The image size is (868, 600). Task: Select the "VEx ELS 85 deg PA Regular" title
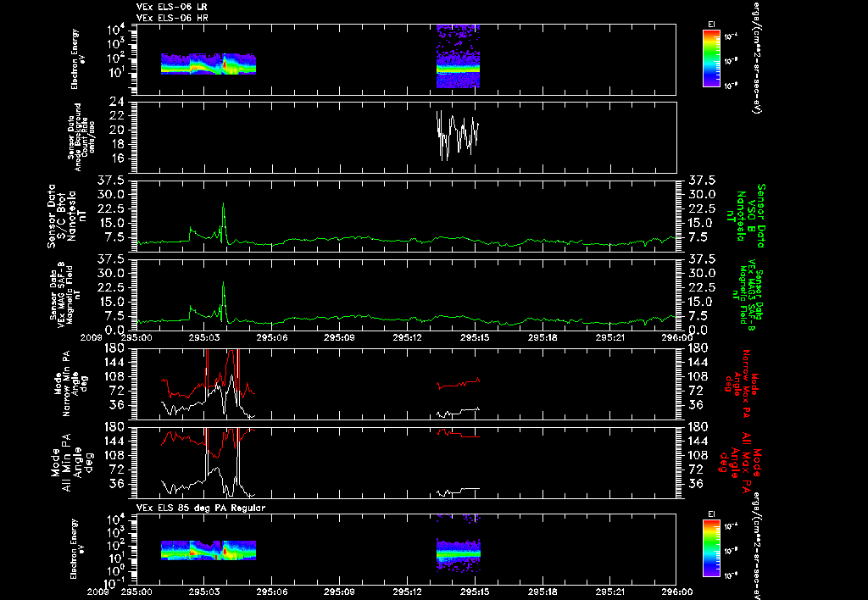click(x=201, y=508)
